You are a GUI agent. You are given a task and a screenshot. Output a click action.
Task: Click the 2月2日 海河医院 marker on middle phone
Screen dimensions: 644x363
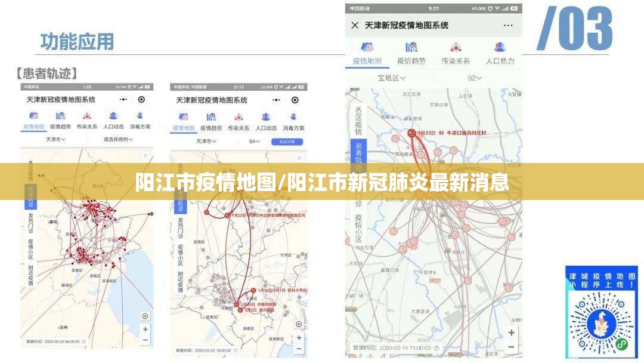point(240,310)
